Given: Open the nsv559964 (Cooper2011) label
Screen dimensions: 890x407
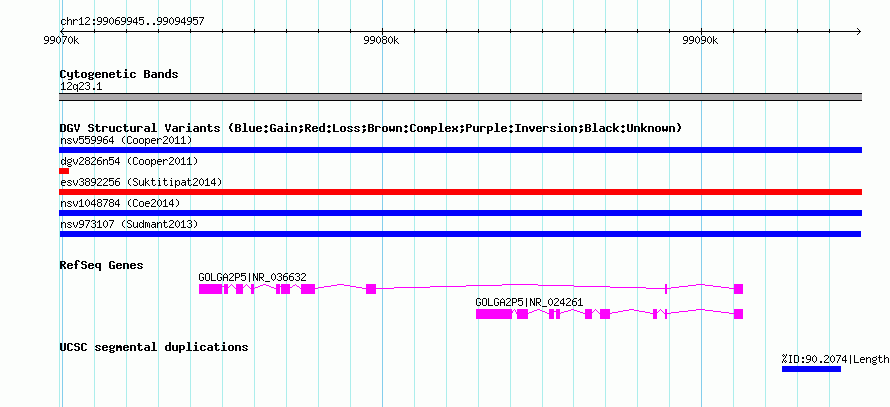Looking at the screenshot, I should tap(126, 140).
